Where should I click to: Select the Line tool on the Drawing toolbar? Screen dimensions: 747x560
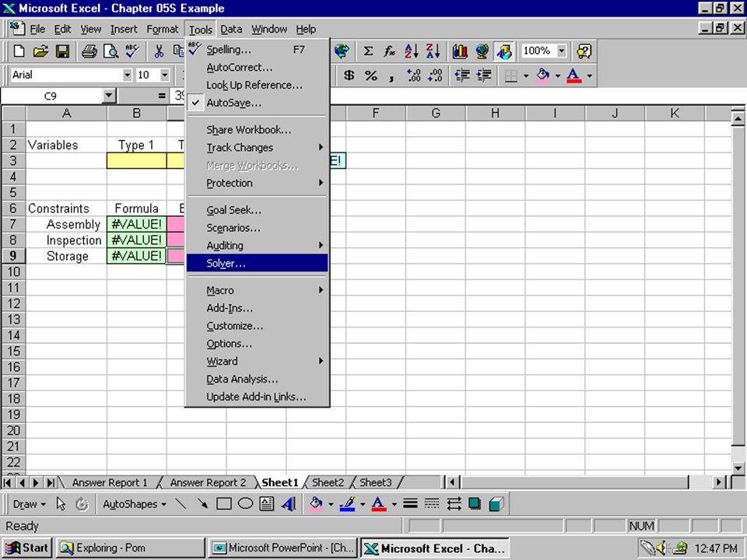[181, 504]
